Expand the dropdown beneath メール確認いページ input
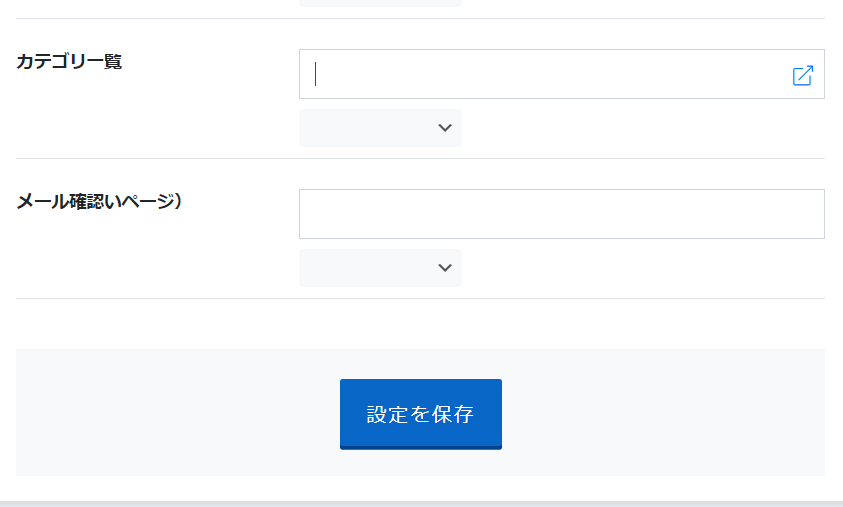Image resolution: width=843 pixels, height=507 pixels. click(380, 268)
